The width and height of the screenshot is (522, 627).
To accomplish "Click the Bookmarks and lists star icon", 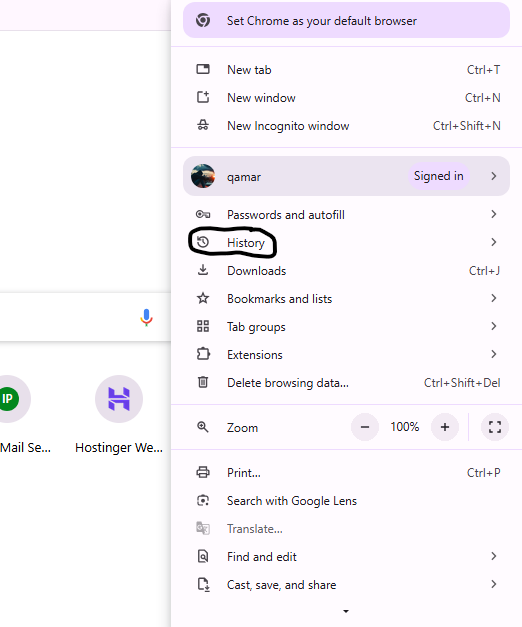I will pos(203,298).
